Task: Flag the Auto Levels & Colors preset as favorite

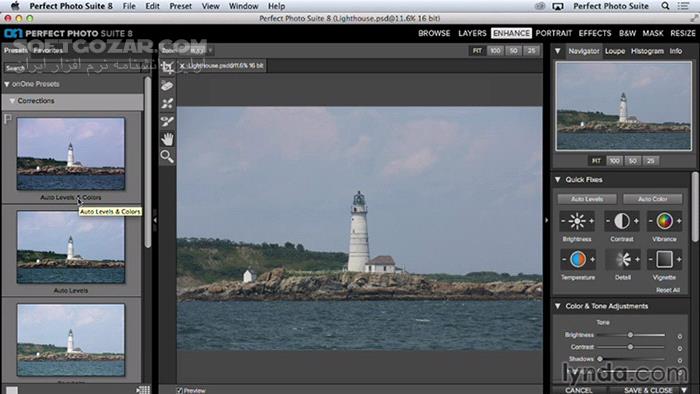Action: pos(8,119)
